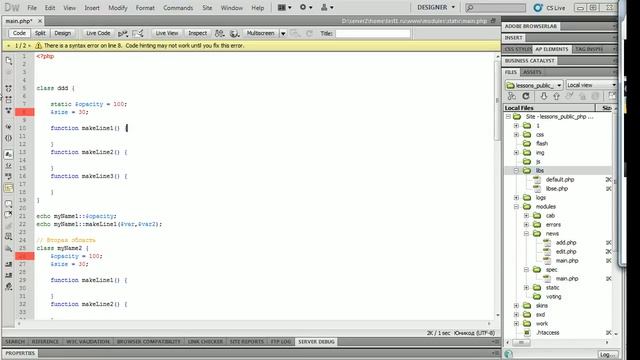Switch to Code view

tap(19, 33)
